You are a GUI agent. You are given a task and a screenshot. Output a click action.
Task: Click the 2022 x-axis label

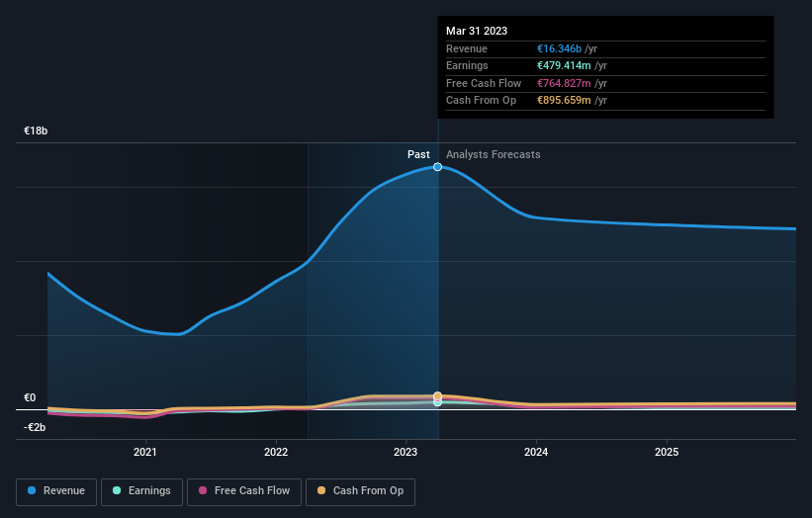[276, 452]
